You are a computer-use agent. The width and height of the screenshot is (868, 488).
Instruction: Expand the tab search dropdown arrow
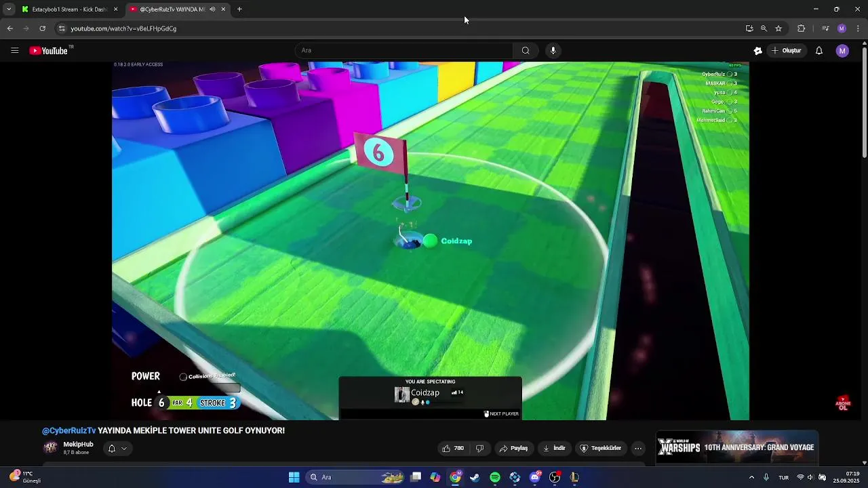pos(9,9)
